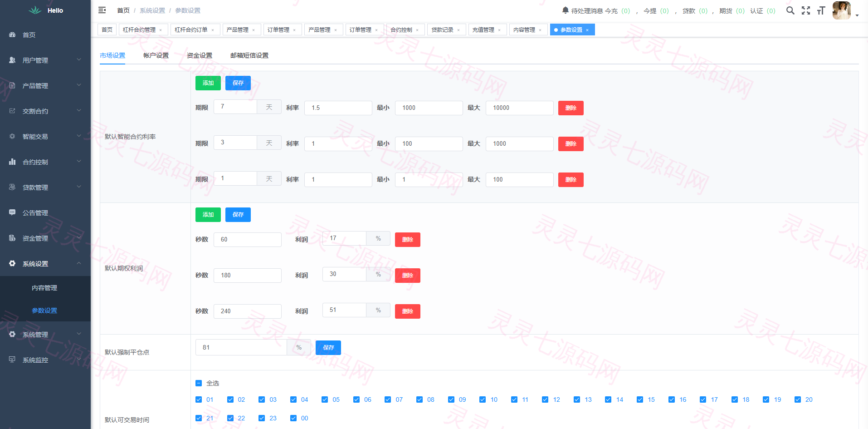Click the 产品管理 document icon
The width and height of the screenshot is (868, 429).
[x=12, y=85]
